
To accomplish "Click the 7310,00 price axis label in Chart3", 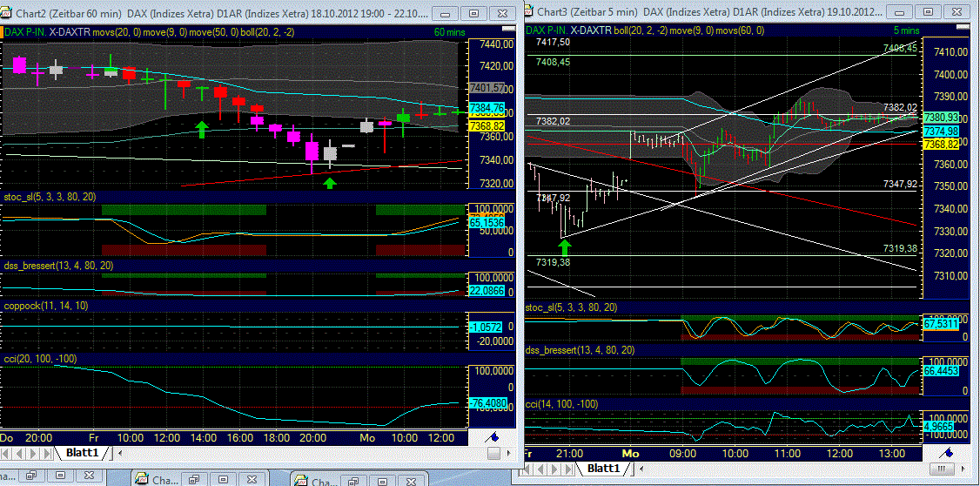I will click(950, 275).
